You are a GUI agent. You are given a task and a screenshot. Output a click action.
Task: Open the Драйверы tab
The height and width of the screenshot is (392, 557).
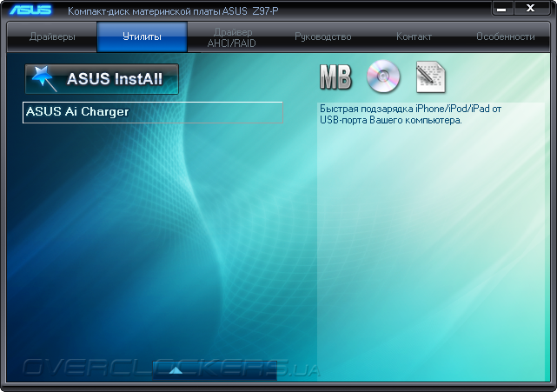[52, 37]
